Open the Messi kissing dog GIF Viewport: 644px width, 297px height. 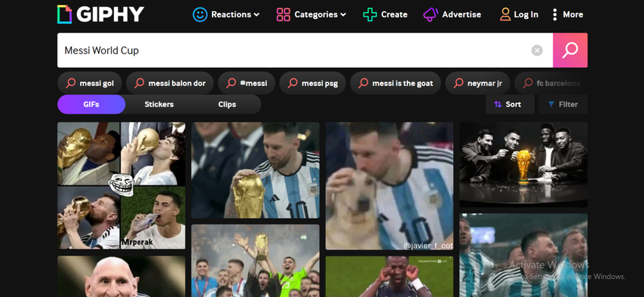[389, 185]
